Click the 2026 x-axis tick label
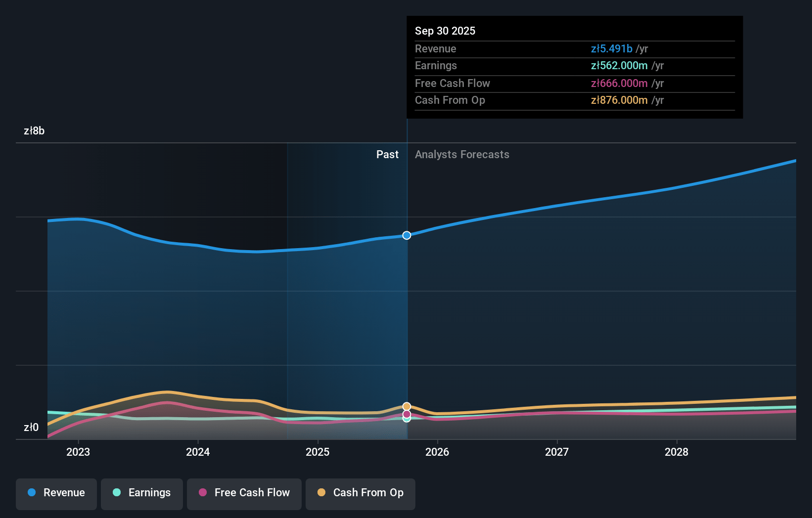Screen dimensions: 812x518 [x=437, y=452]
